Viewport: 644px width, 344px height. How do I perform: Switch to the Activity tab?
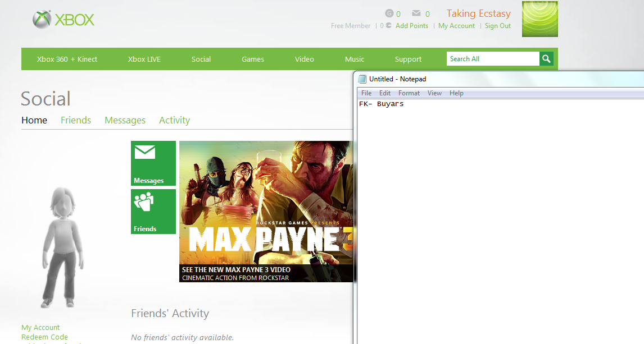click(175, 120)
